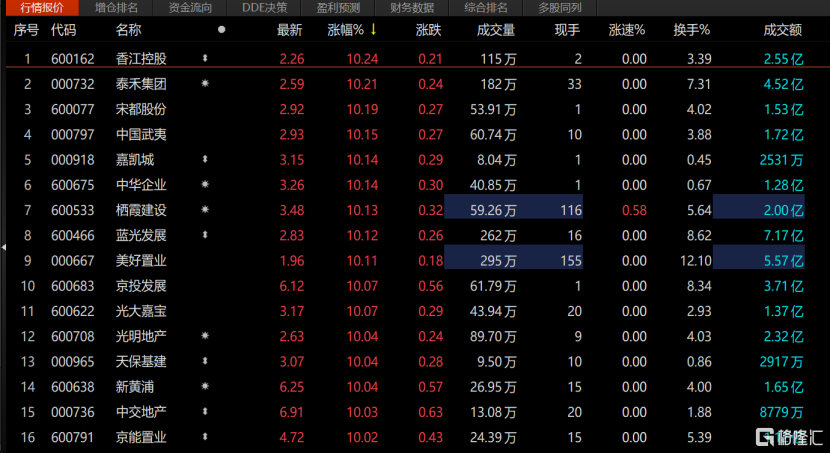The width and height of the screenshot is (830, 454).
Task: Open the 盈利预测 tab
Action: (338, 8)
